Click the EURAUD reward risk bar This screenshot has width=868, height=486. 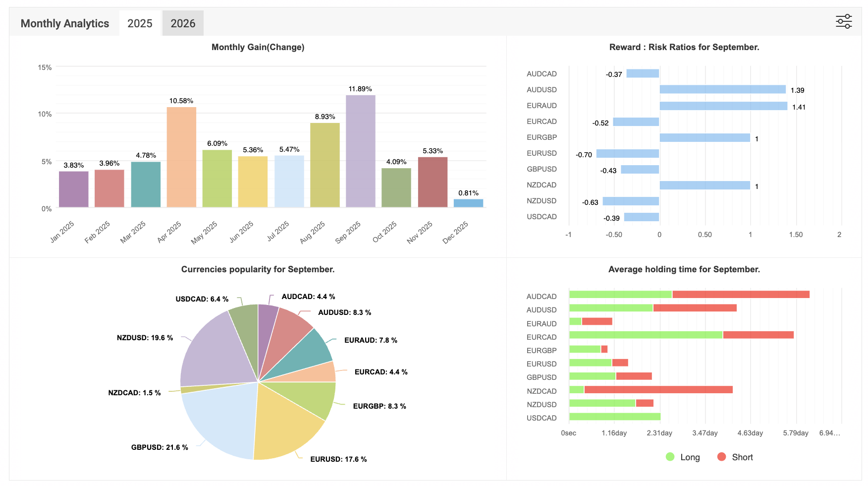pyautogui.click(x=723, y=106)
